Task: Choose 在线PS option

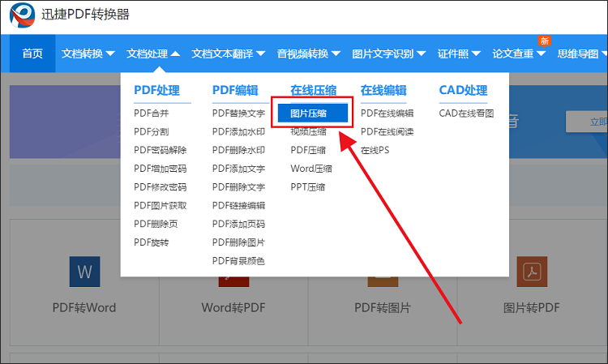Action: [375, 150]
